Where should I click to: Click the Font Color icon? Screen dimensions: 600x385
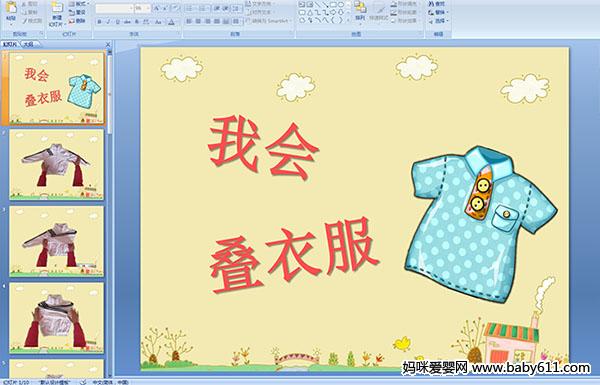[x=171, y=22]
